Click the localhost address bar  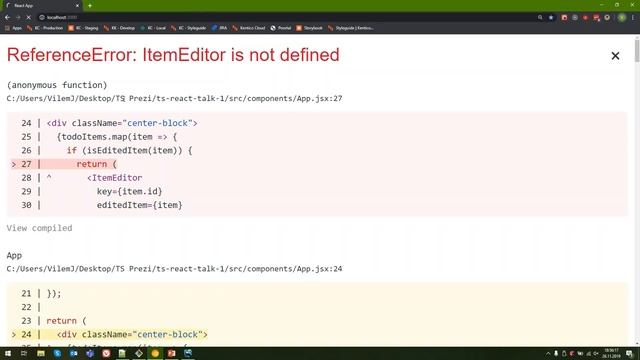(286, 18)
